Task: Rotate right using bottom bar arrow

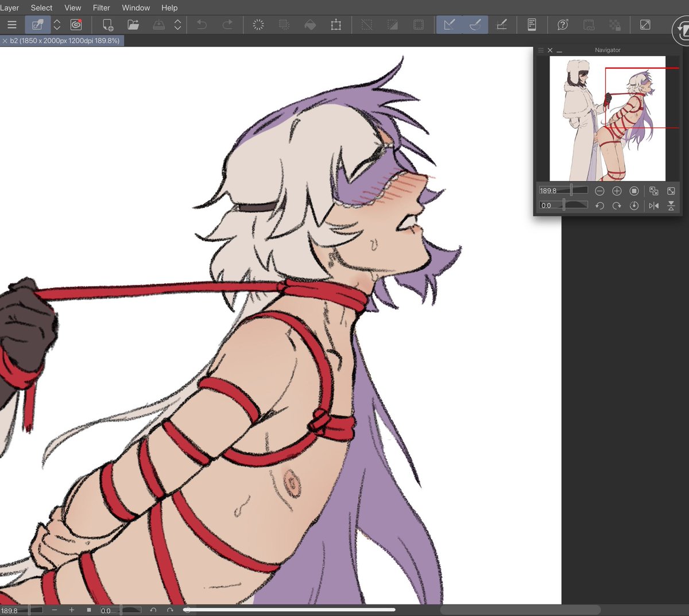Action: click(170, 610)
